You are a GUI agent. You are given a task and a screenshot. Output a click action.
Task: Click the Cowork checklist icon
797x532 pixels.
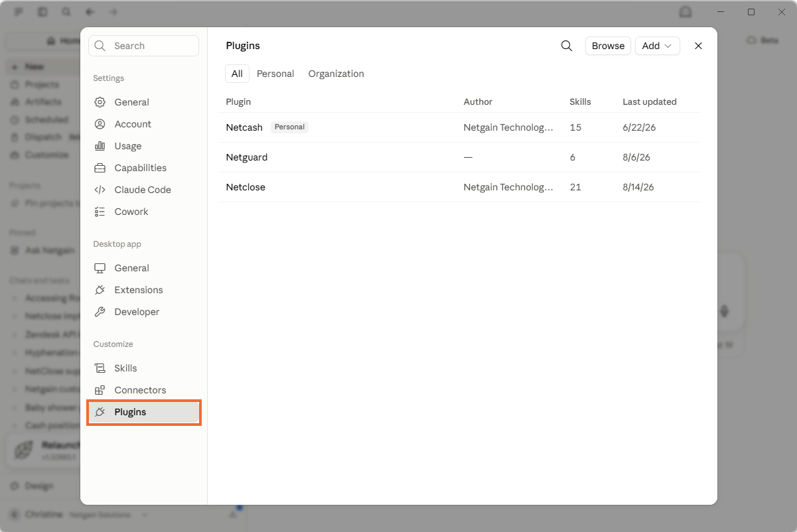[x=100, y=212]
